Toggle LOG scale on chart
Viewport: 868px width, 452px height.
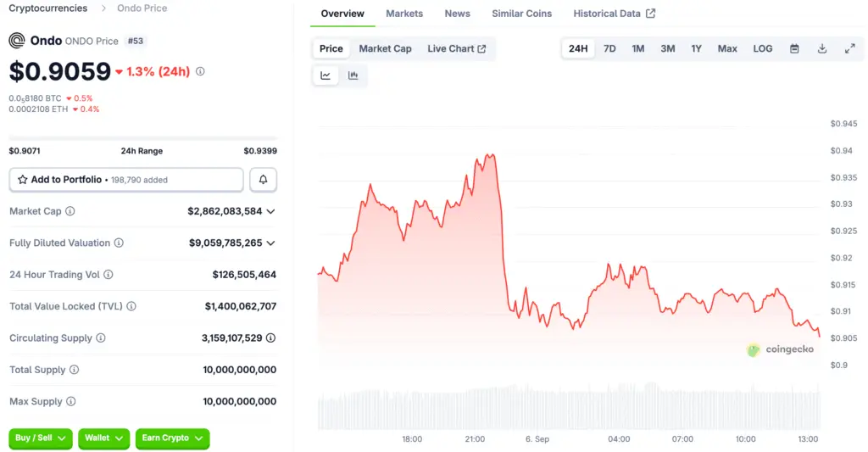[x=763, y=48]
